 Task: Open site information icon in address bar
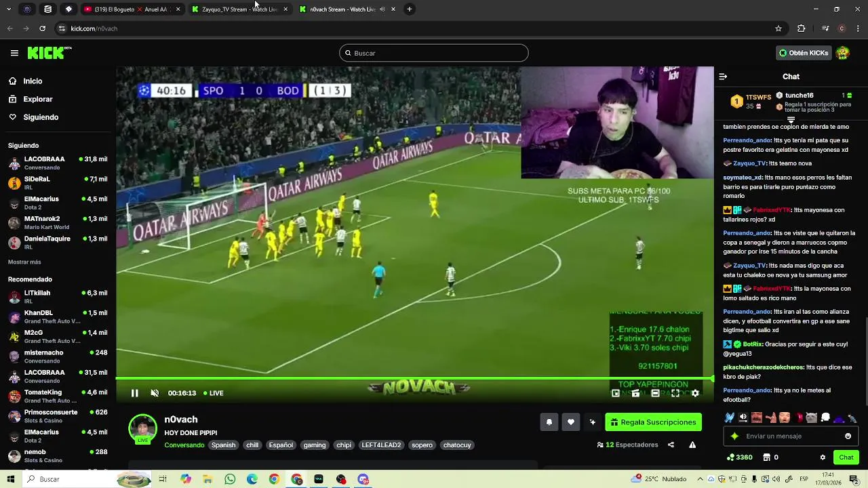(x=62, y=28)
